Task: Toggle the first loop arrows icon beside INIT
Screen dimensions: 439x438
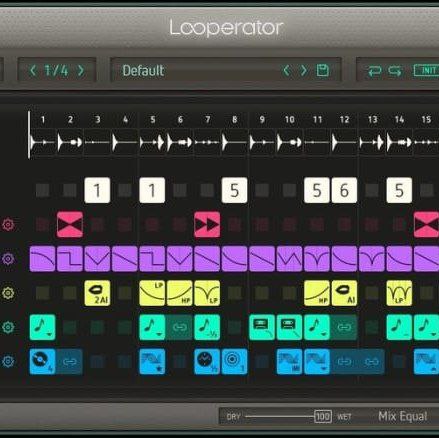Action: [x=374, y=71]
